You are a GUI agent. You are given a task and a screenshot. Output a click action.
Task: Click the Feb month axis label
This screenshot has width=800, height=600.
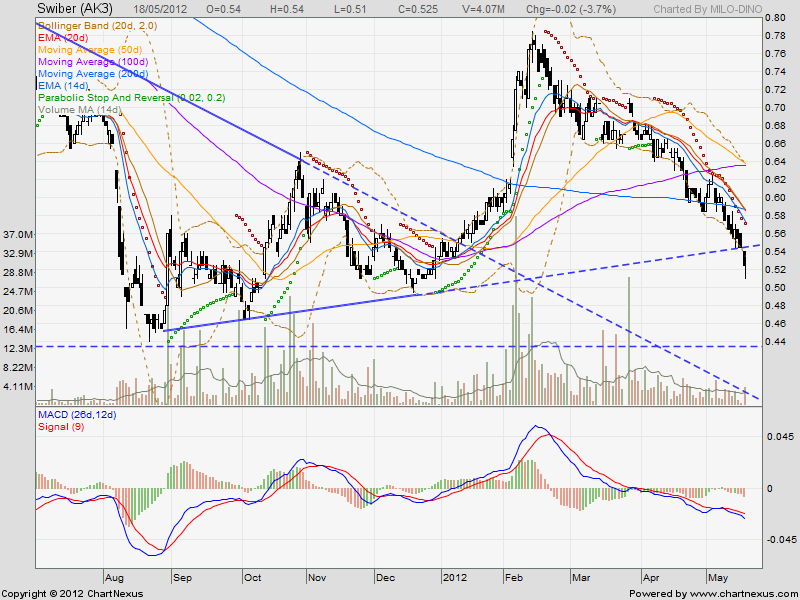pyautogui.click(x=514, y=578)
